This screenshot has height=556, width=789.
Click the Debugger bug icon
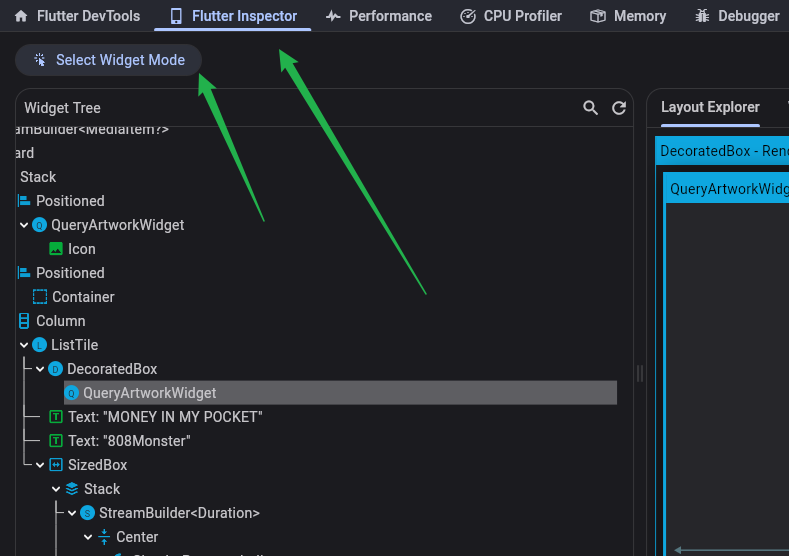point(702,16)
